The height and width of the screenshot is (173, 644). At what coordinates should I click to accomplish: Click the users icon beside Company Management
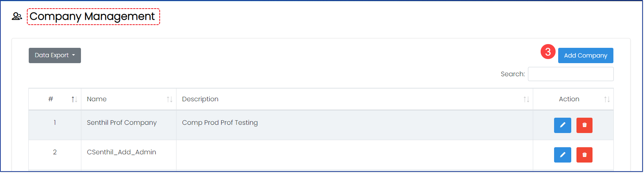click(x=17, y=16)
